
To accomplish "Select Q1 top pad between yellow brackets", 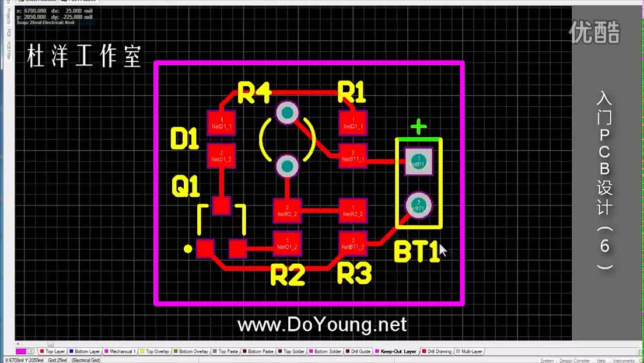I will pos(222,205).
